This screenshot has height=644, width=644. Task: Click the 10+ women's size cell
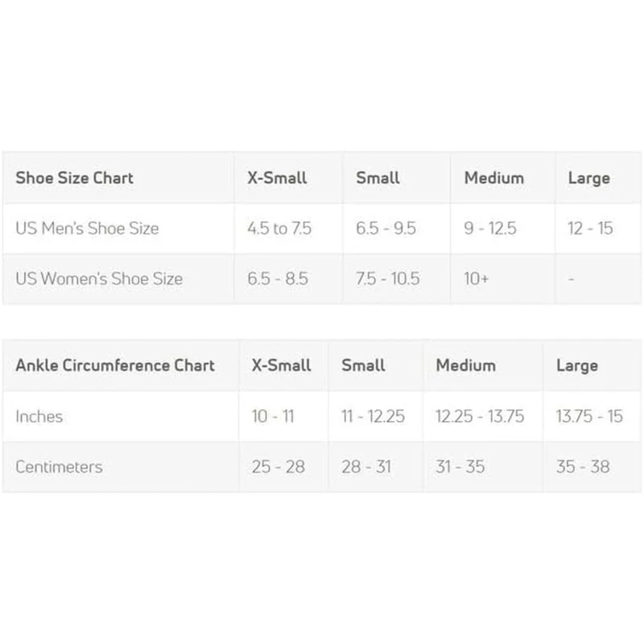pyautogui.click(x=477, y=279)
